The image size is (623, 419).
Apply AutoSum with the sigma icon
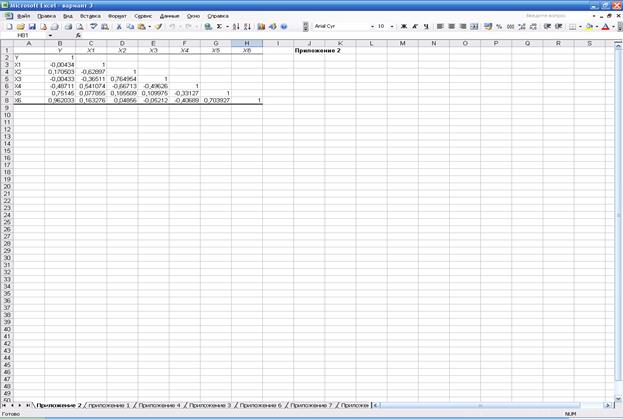pyautogui.click(x=219, y=27)
